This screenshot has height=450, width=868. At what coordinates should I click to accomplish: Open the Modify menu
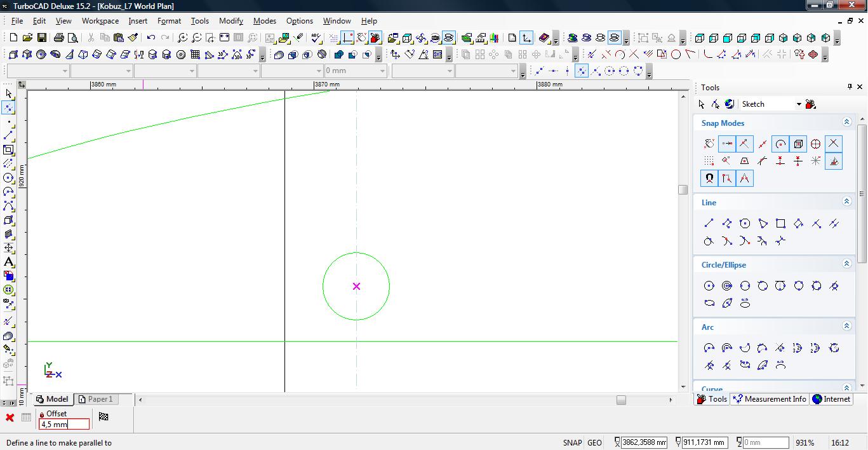coord(231,21)
